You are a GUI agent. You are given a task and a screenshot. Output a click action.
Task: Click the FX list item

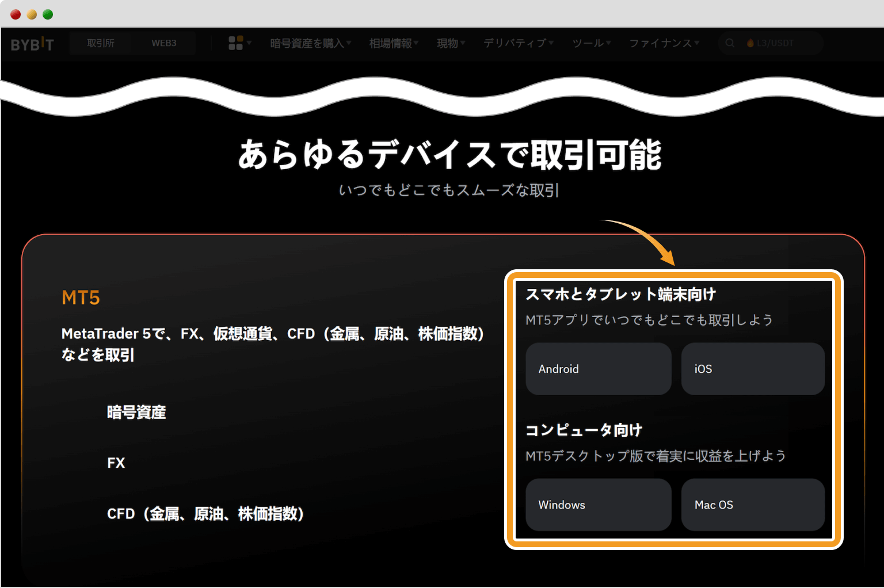tap(116, 463)
